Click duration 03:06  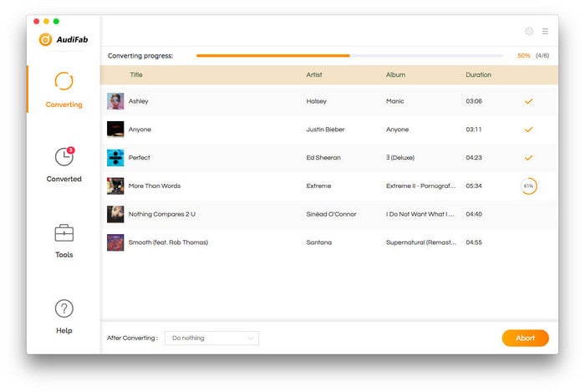474,101
